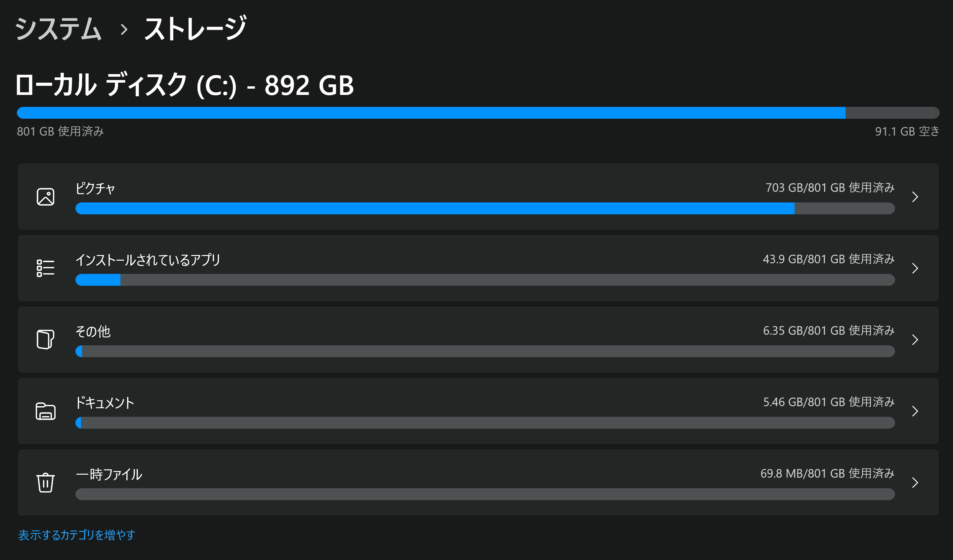
Task: Click the ストレージ breadcrumb title
Action: 195,29
